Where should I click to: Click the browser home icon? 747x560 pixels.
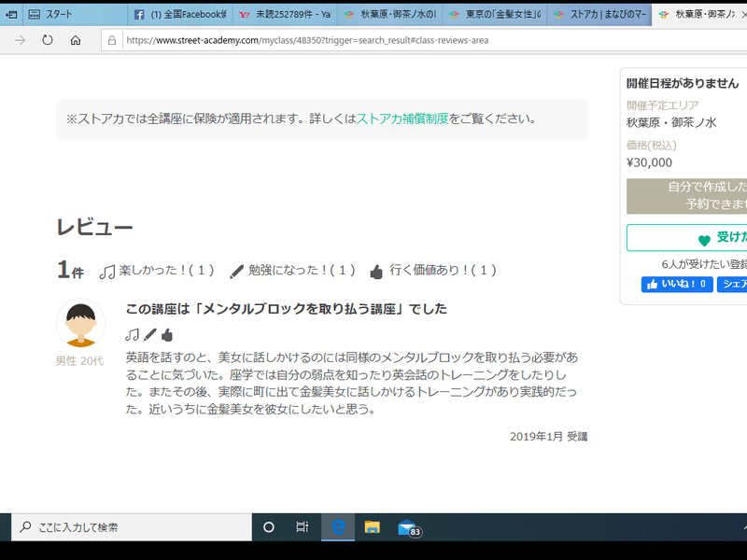pos(76,40)
